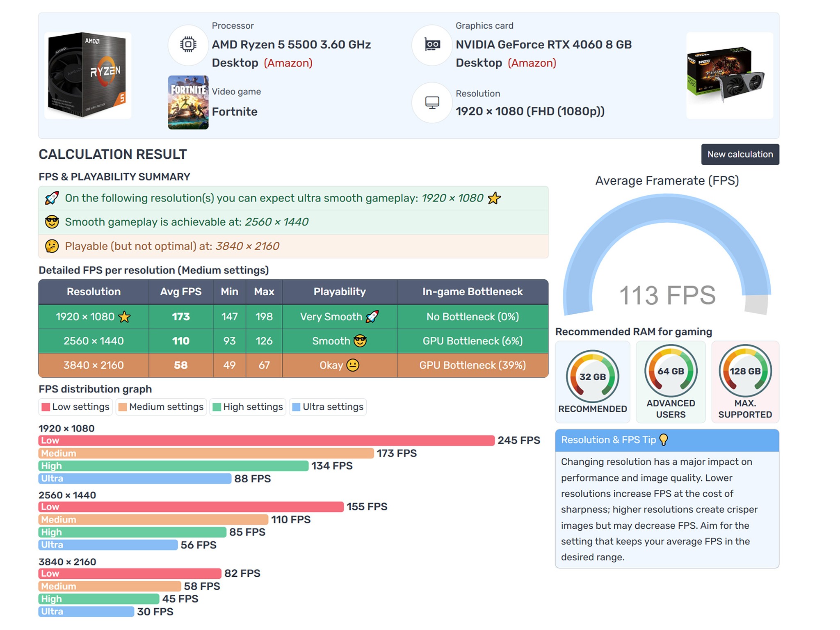
Task: Click the 113 FPS average framerate gauge
Action: [667, 255]
